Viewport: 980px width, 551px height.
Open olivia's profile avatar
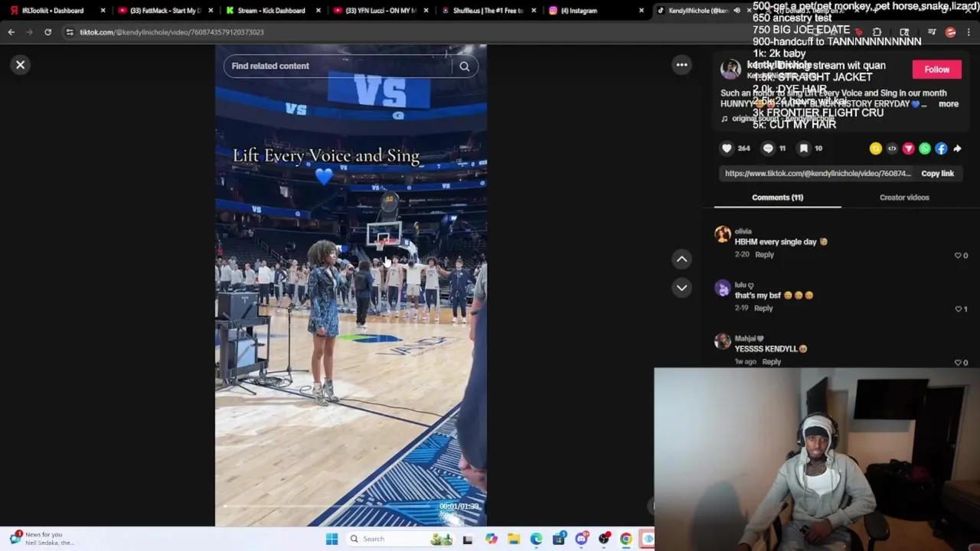pos(722,234)
